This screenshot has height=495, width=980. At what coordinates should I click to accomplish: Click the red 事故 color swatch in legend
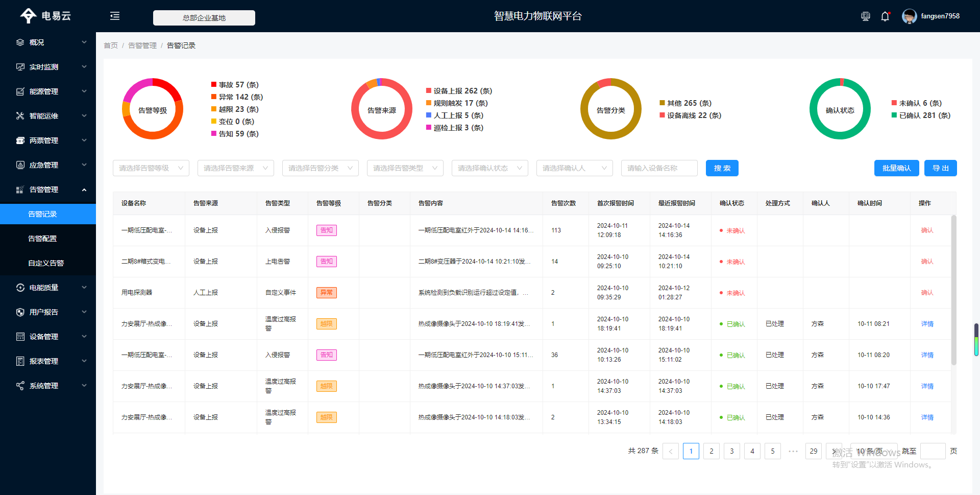(214, 84)
